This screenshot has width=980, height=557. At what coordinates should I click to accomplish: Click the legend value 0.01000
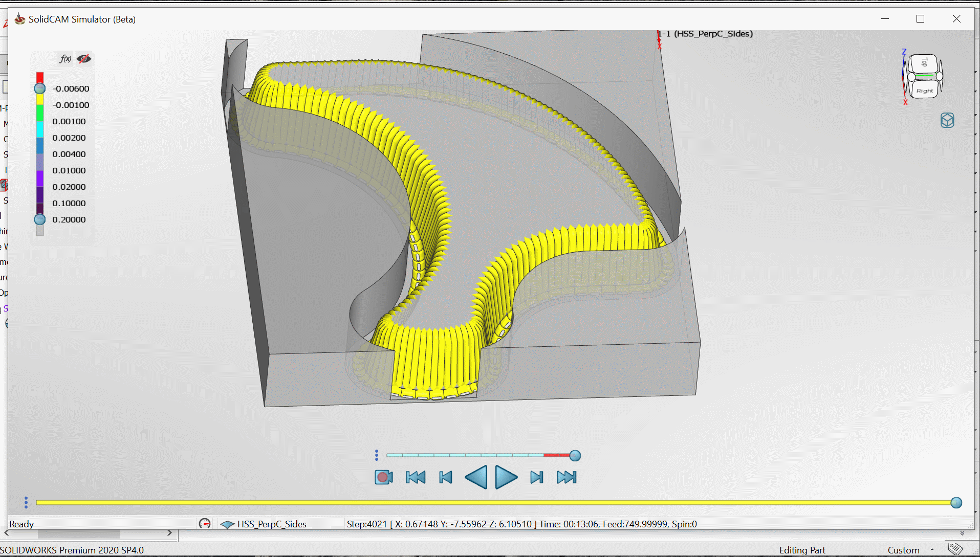(x=69, y=170)
